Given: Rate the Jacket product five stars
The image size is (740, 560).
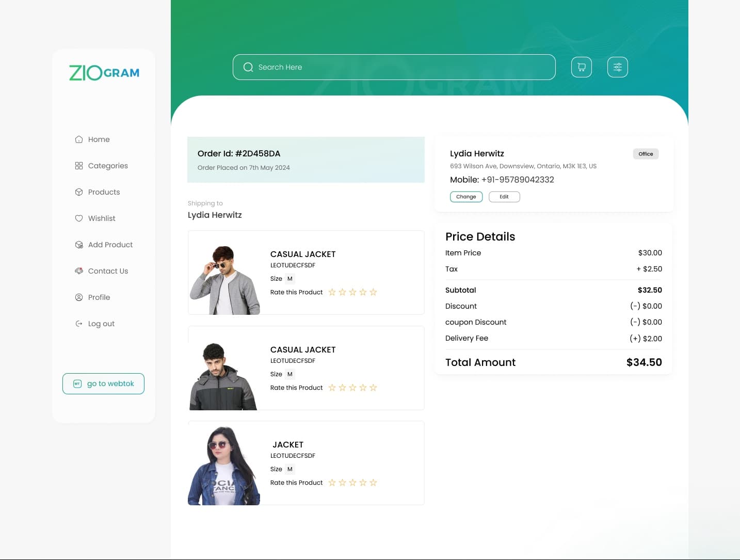Looking at the screenshot, I should tap(373, 483).
